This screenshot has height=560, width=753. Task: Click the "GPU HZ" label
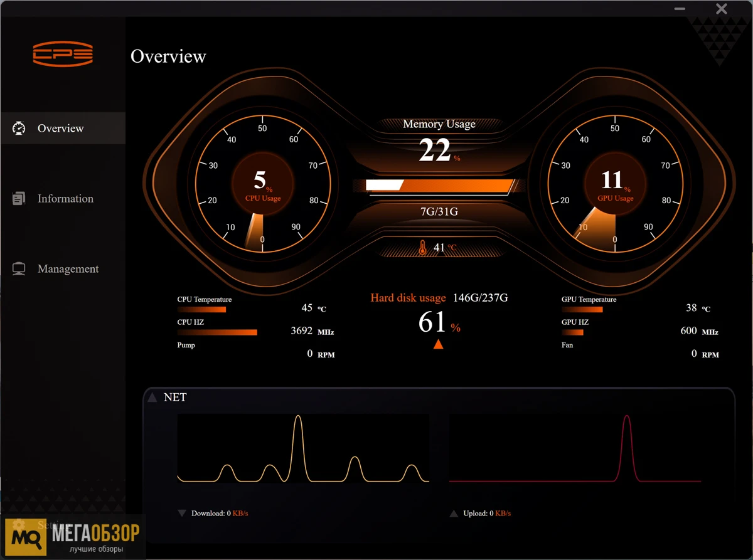click(x=575, y=322)
